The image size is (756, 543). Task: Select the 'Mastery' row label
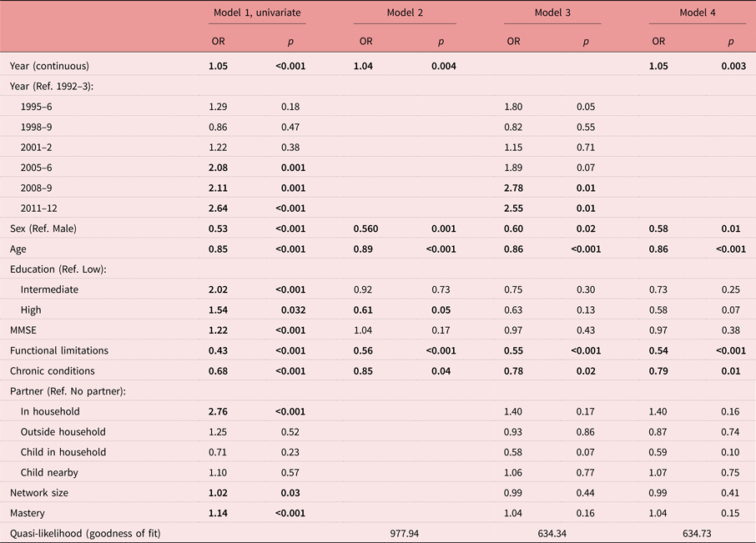click(x=28, y=513)
